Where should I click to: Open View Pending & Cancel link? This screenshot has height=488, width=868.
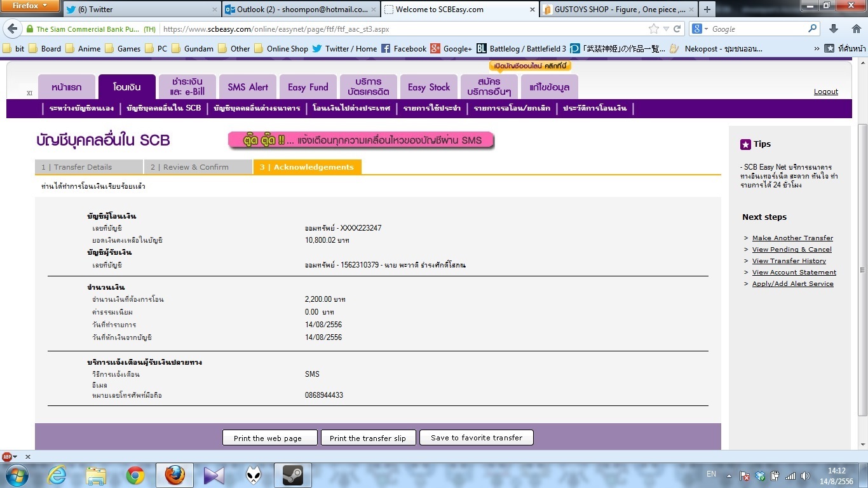point(792,249)
